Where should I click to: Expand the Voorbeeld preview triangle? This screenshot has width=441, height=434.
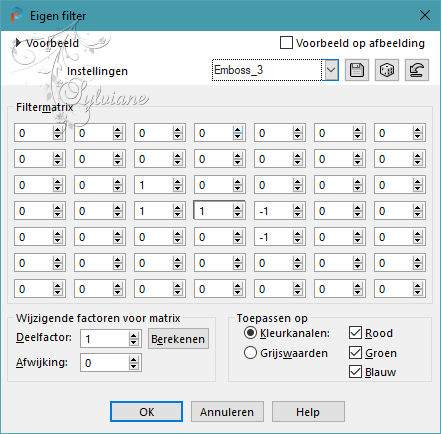pos(18,43)
